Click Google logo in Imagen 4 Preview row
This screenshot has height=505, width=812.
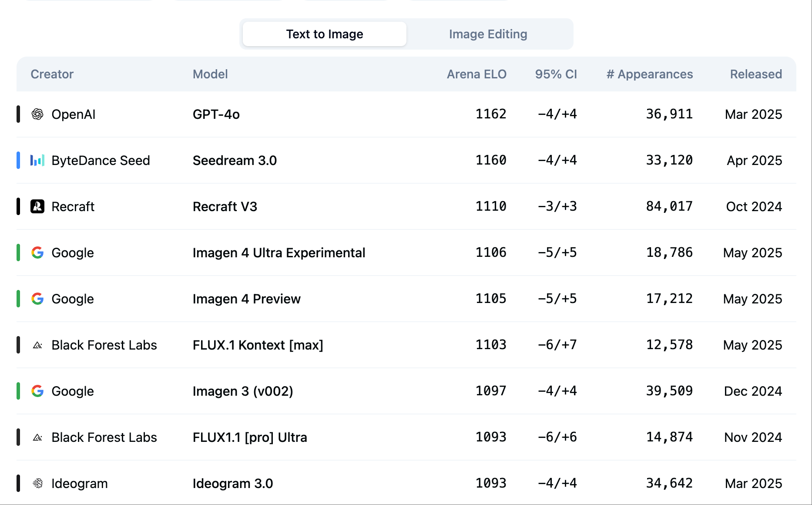tap(37, 299)
